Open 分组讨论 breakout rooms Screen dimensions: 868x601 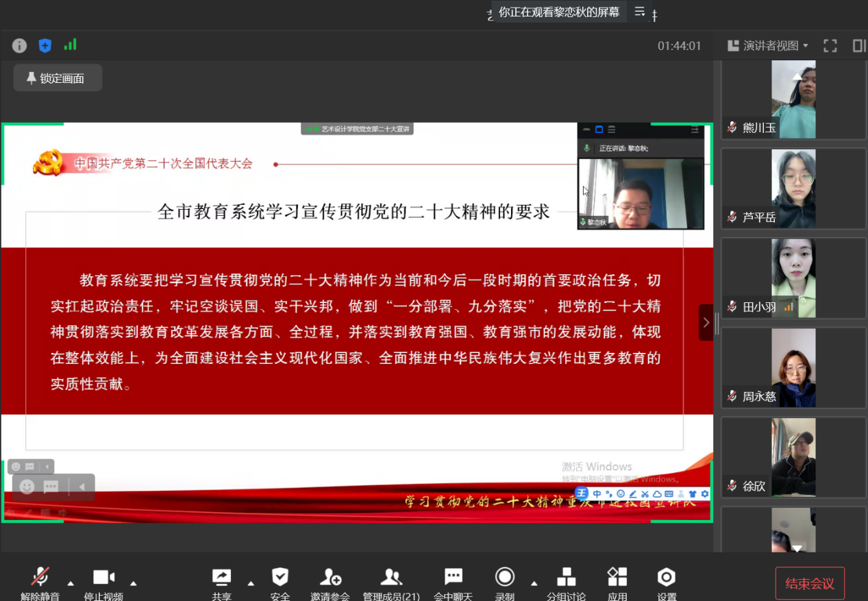(x=566, y=584)
